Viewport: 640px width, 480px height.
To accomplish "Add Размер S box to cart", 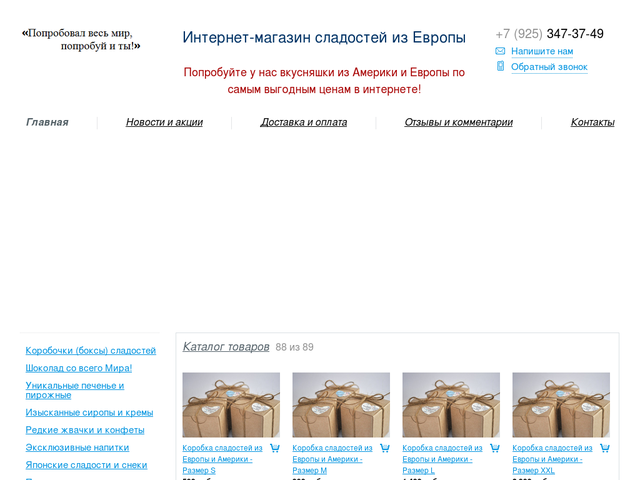I will [275, 448].
